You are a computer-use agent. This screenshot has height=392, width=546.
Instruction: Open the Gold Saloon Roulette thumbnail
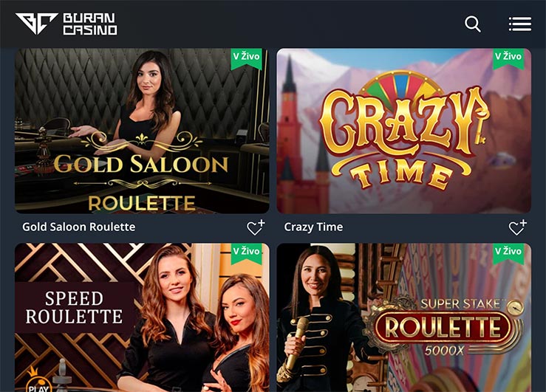click(x=142, y=131)
